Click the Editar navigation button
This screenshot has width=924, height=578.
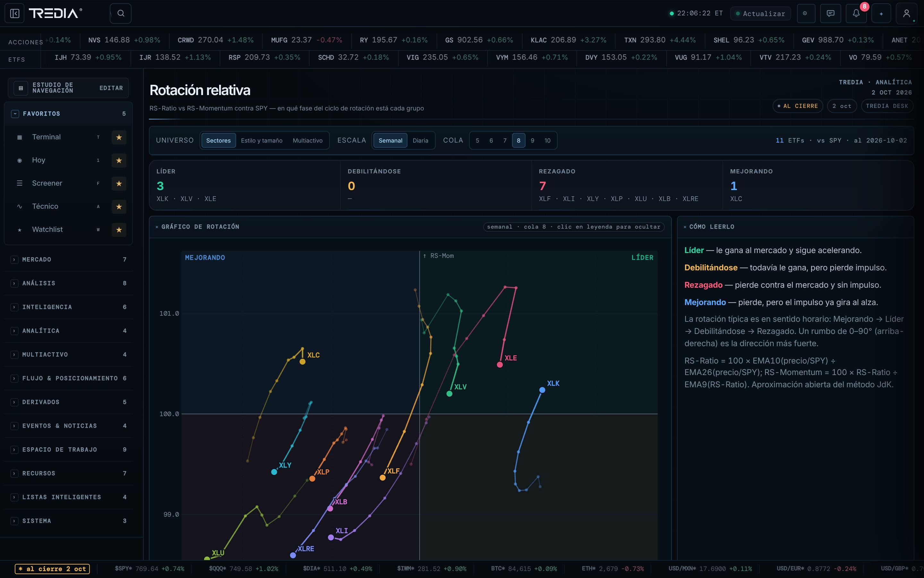point(111,88)
